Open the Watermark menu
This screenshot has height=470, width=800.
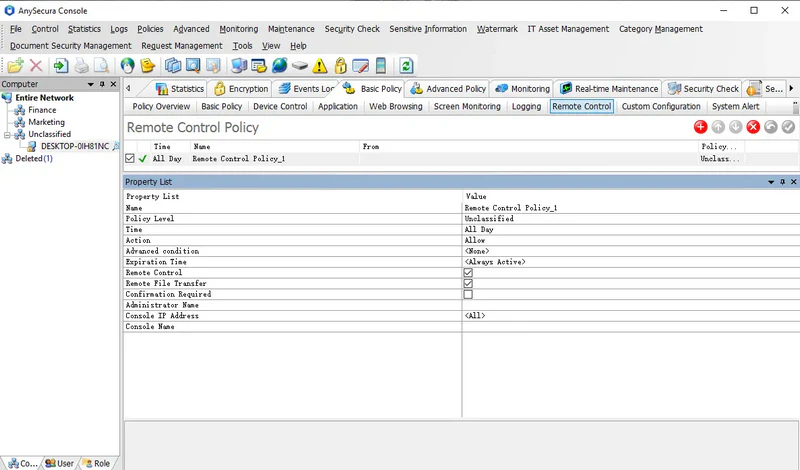[497, 29]
